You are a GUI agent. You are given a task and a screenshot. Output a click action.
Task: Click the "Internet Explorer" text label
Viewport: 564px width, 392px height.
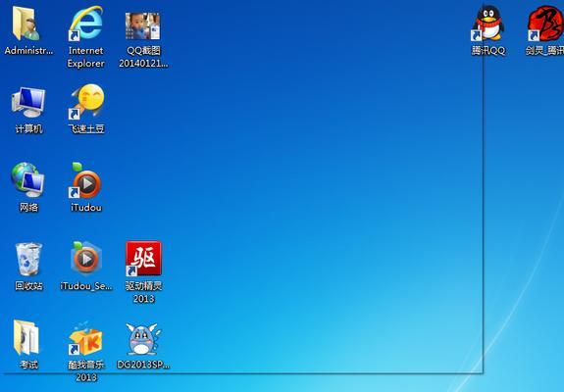pyautogui.click(x=86, y=57)
